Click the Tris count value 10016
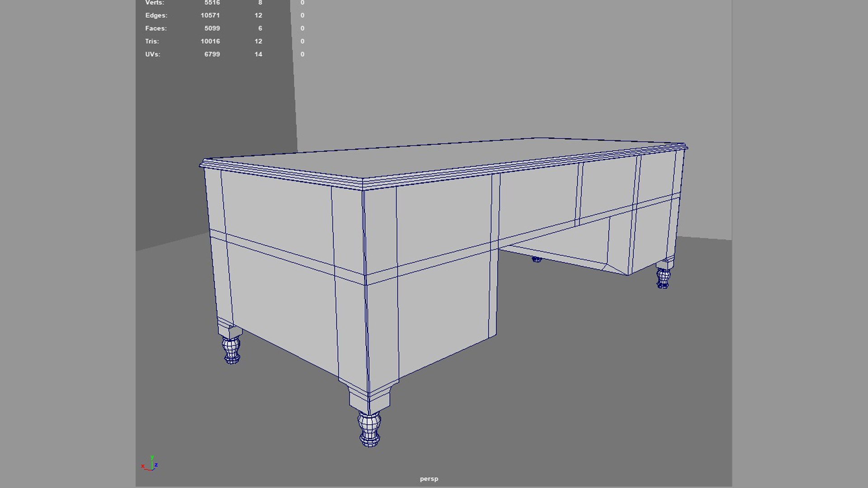 (x=210, y=41)
